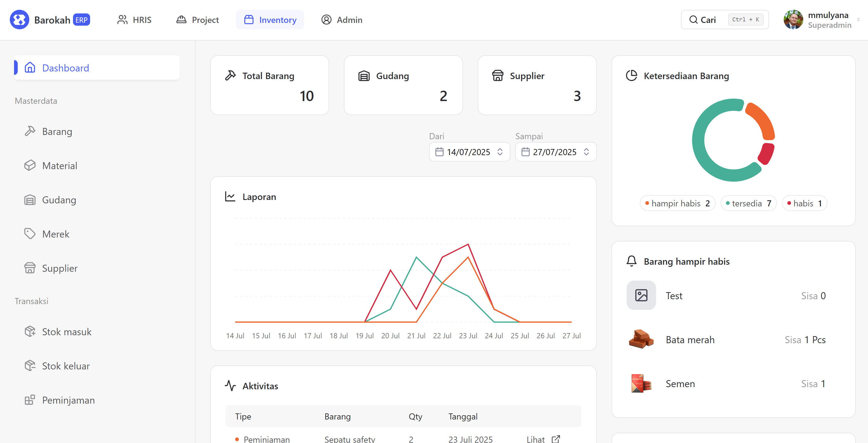Go to Stok keluar page
This screenshot has width=868, height=443.
[x=66, y=366]
